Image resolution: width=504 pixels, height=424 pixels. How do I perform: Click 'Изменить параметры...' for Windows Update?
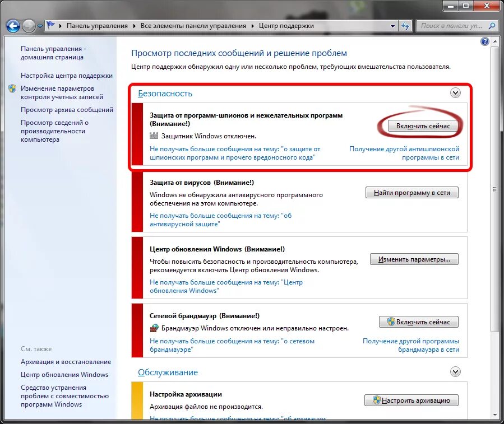point(414,259)
